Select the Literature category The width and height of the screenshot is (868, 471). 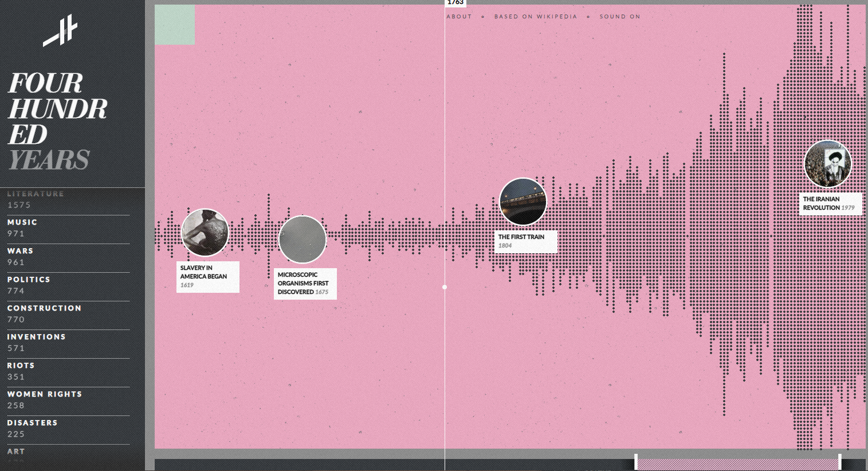click(x=68, y=199)
